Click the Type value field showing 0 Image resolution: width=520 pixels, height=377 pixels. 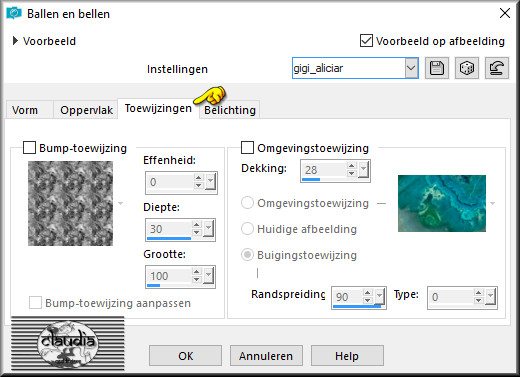pyautogui.click(x=451, y=296)
